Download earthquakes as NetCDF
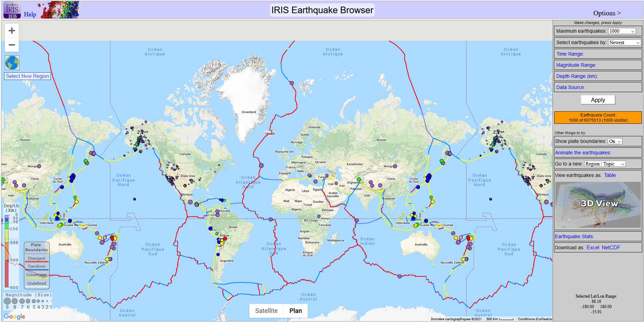This screenshot has height=323, width=644. coord(611,248)
